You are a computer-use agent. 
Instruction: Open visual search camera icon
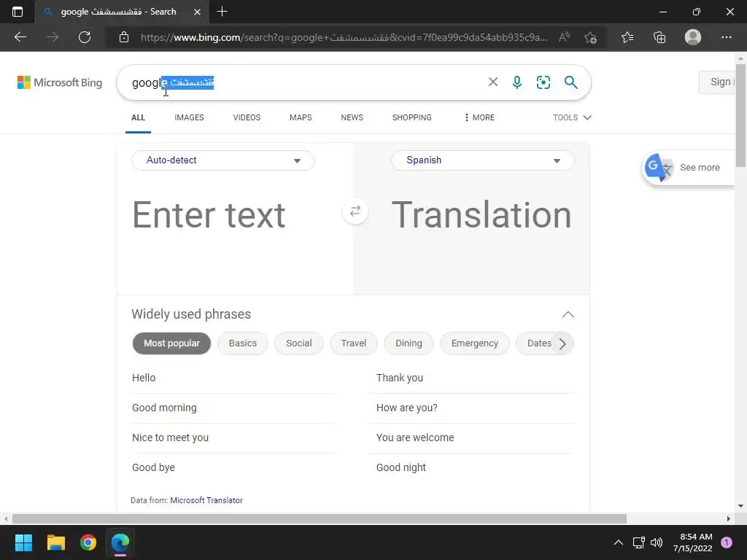[543, 82]
